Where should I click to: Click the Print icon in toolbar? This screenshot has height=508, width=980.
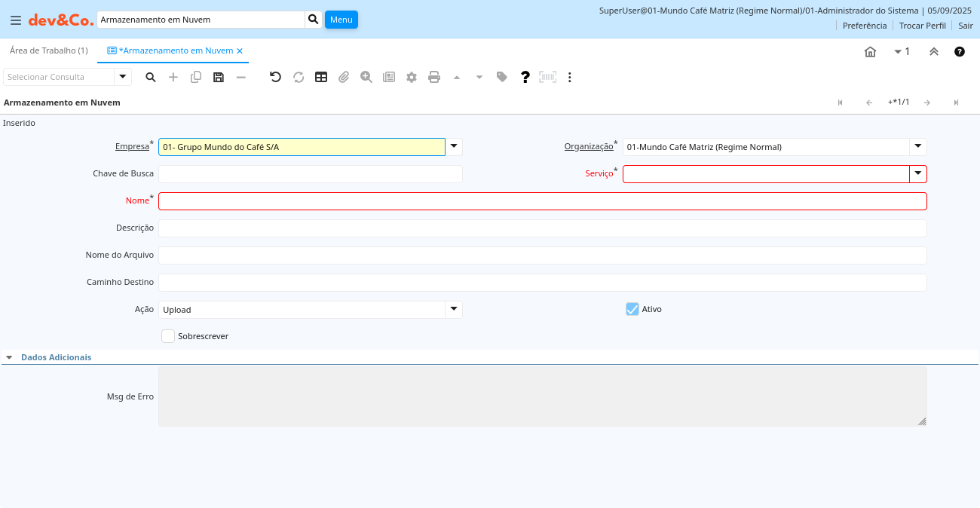[434, 77]
